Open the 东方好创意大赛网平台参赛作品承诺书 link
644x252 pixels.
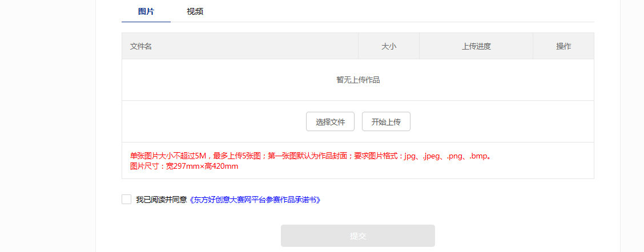click(255, 200)
